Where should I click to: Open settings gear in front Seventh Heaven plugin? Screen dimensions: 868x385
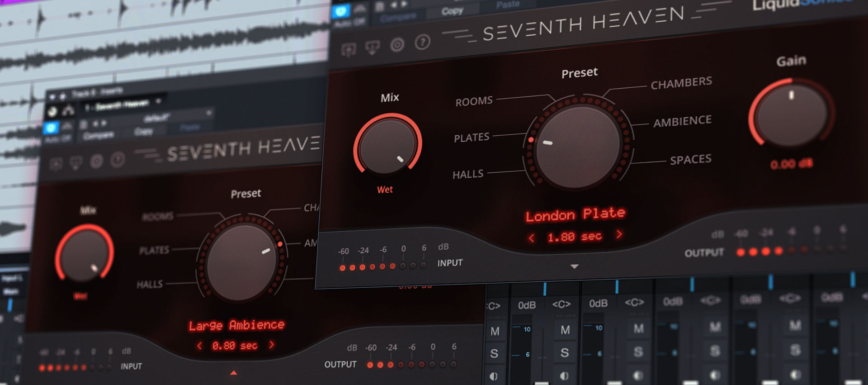coord(397,45)
